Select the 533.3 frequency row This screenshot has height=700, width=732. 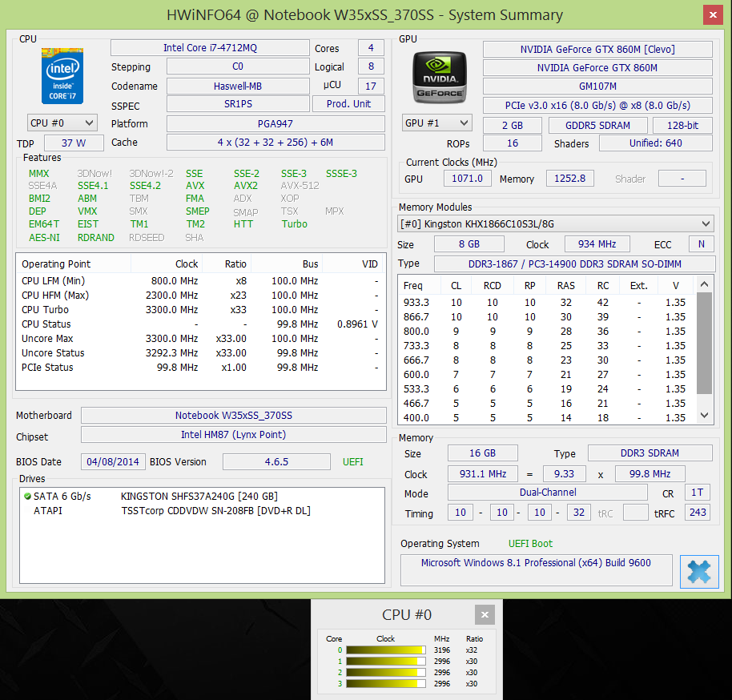pos(547,389)
